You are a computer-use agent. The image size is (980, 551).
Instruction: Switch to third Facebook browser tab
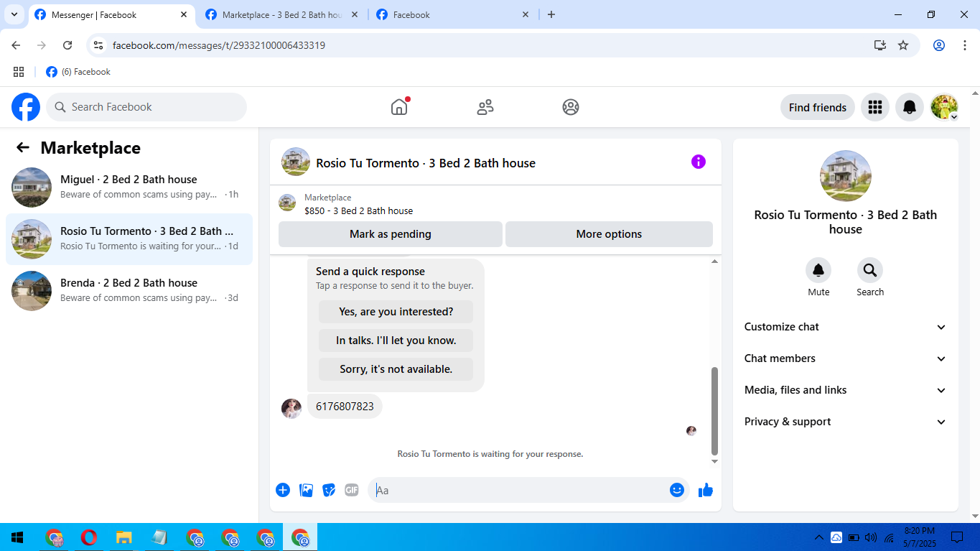[x=452, y=14]
